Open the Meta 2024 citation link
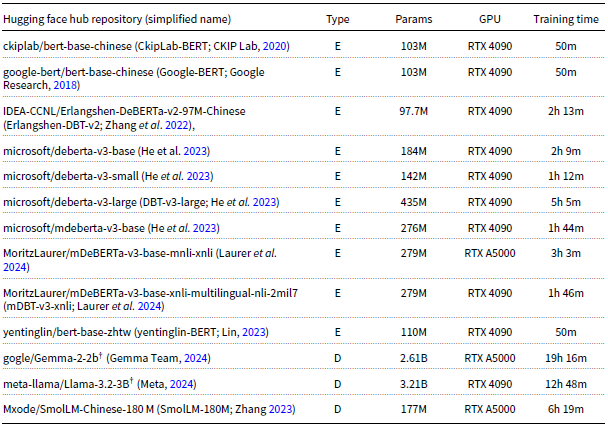The image size is (608, 429). click(181, 384)
